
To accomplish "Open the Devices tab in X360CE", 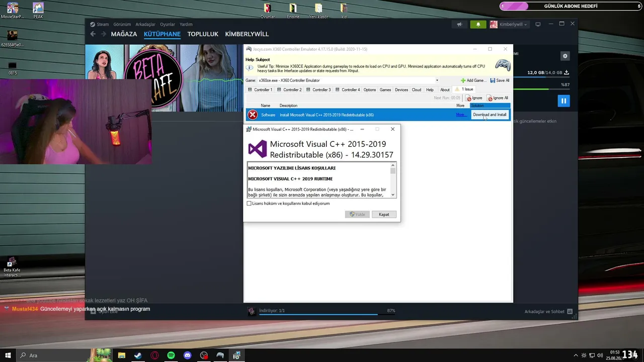I will click(x=401, y=89).
